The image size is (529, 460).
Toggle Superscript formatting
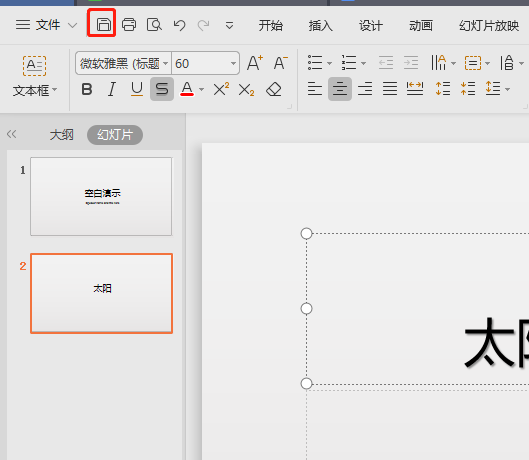pos(221,89)
